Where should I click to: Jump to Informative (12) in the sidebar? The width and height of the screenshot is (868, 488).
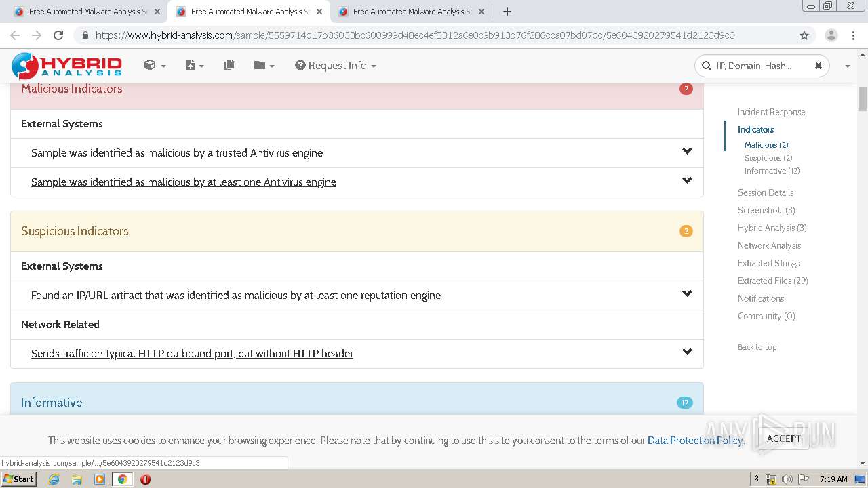tap(772, 171)
